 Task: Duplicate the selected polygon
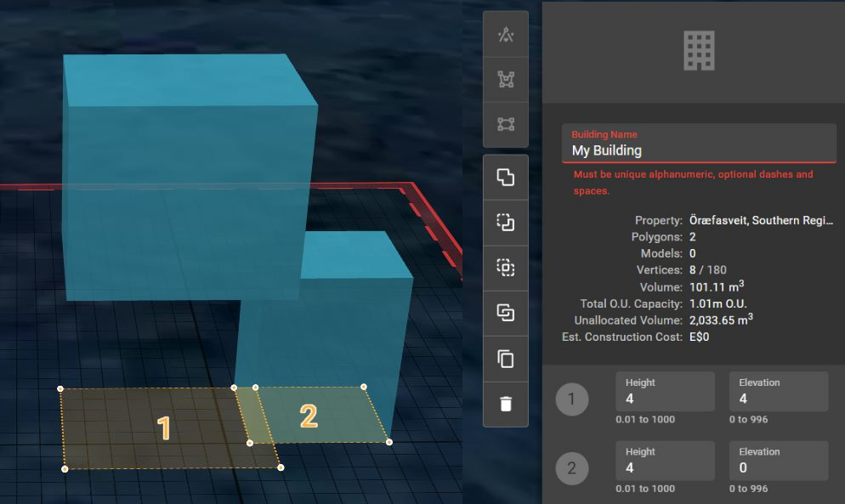(506, 359)
